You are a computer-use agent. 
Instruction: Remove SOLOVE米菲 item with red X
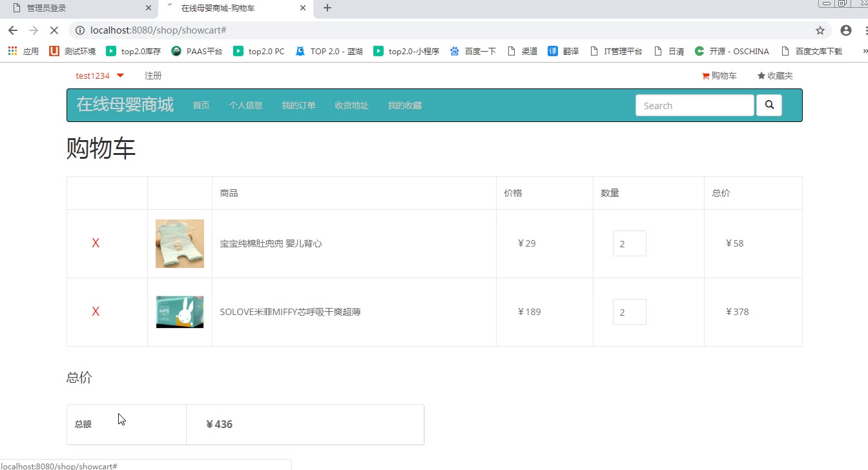click(x=96, y=312)
